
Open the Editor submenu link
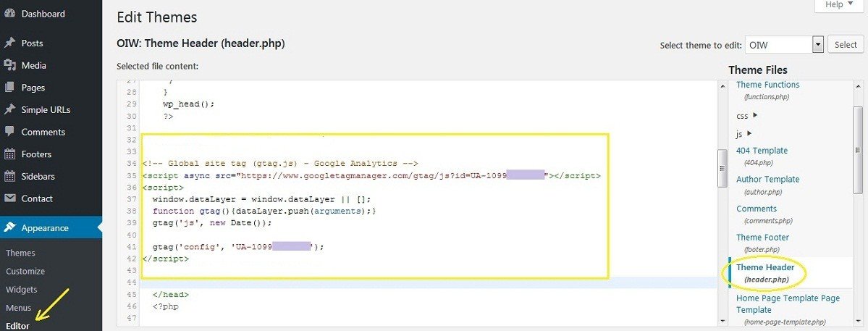coord(17,325)
